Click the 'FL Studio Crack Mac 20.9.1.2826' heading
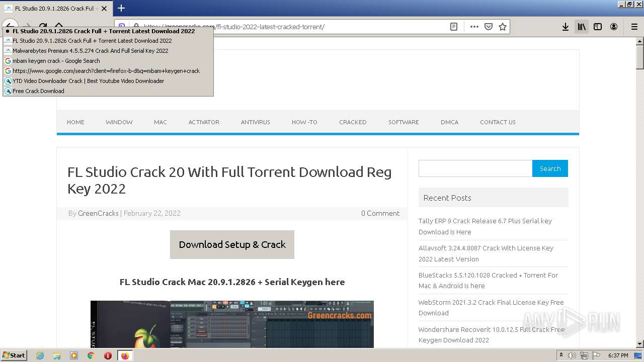 tap(232, 282)
